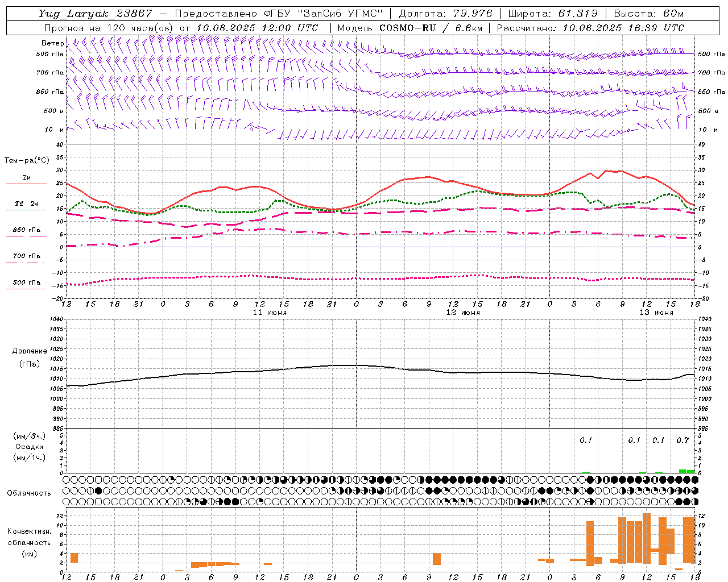Click the "Осадки" precipitation label
The width and height of the screenshot is (728, 582).
coord(30,447)
